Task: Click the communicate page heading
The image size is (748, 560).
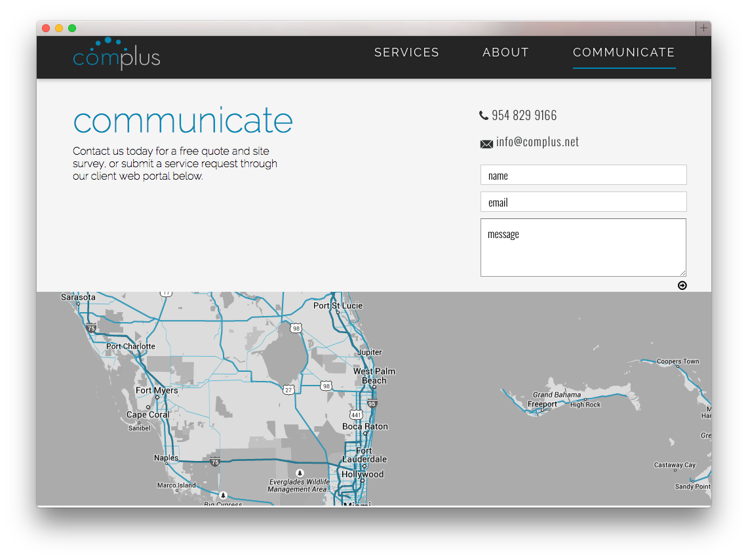Action: click(x=183, y=120)
